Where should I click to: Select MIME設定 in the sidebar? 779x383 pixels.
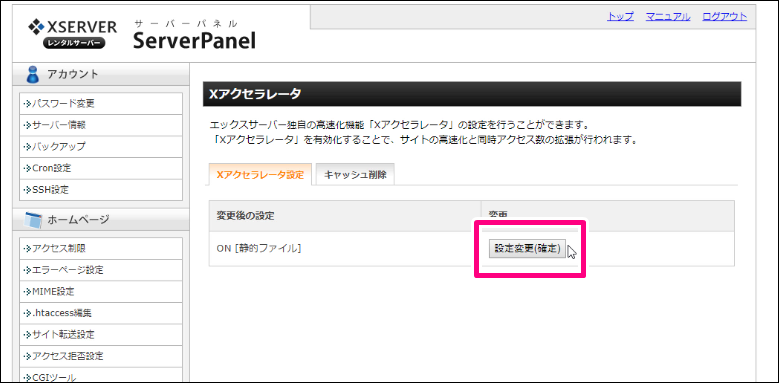[x=101, y=292]
